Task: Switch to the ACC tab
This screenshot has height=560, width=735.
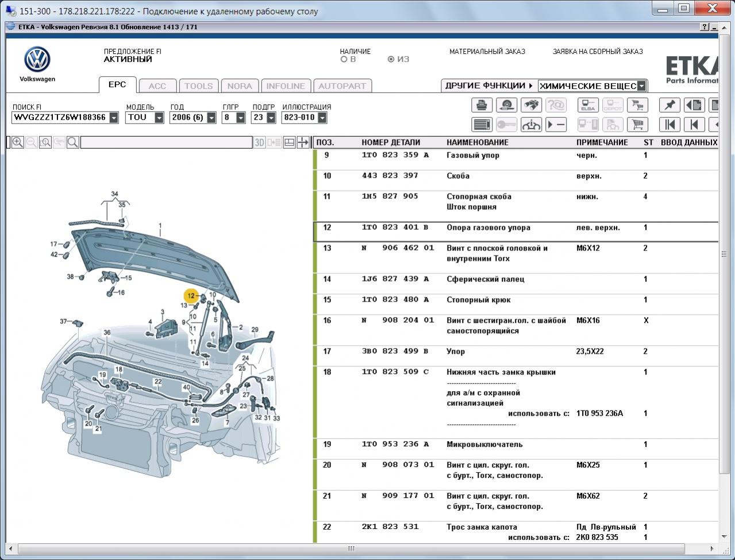Action: click(x=157, y=86)
